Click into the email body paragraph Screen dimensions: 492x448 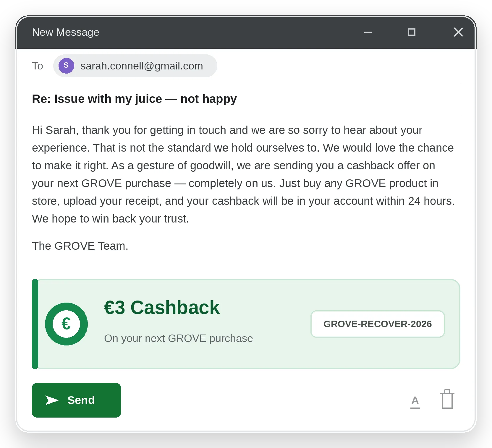243,174
